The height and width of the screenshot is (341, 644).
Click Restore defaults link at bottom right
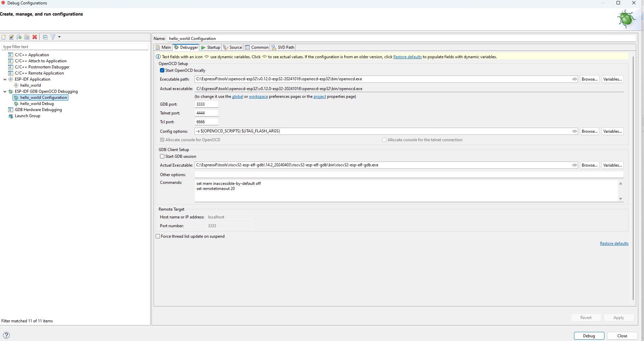click(x=614, y=243)
